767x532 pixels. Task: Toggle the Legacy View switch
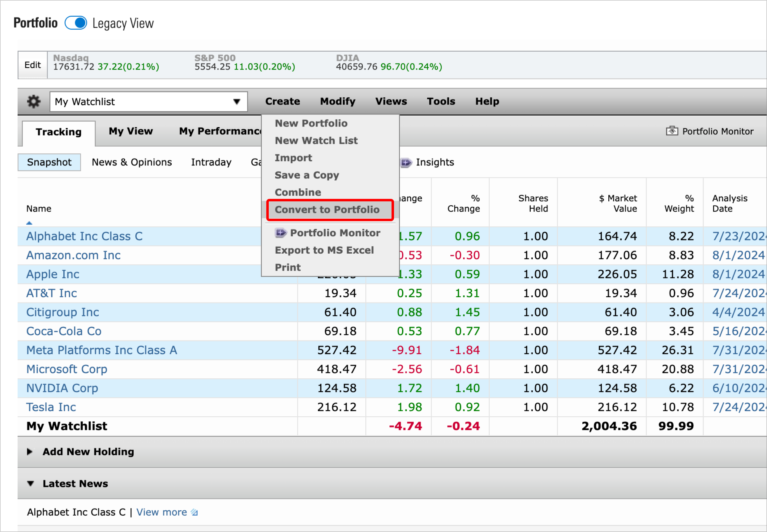[76, 23]
